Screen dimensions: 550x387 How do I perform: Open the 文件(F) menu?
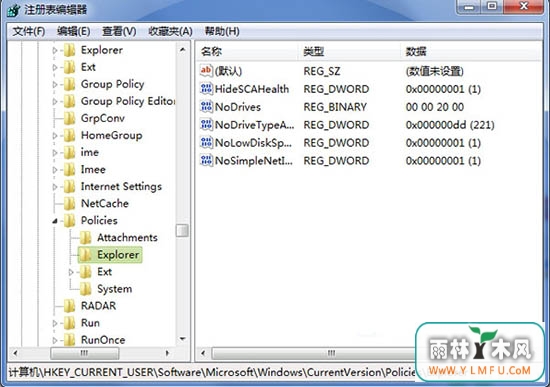click(x=29, y=32)
